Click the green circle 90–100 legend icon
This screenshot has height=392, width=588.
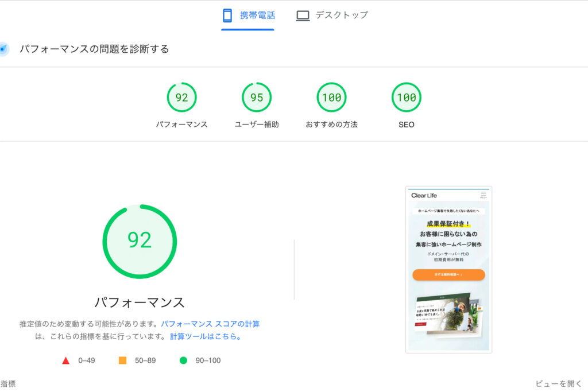point(183,360)
